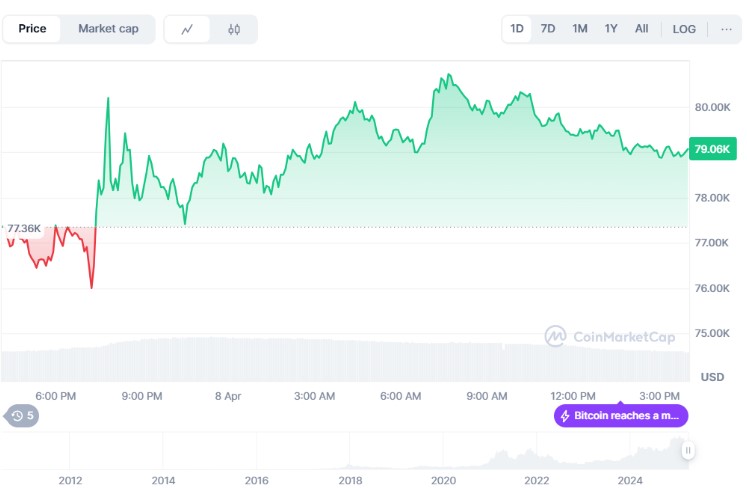
Task: Toggle the LOG scale option
Action: click(x=684, y=29)
